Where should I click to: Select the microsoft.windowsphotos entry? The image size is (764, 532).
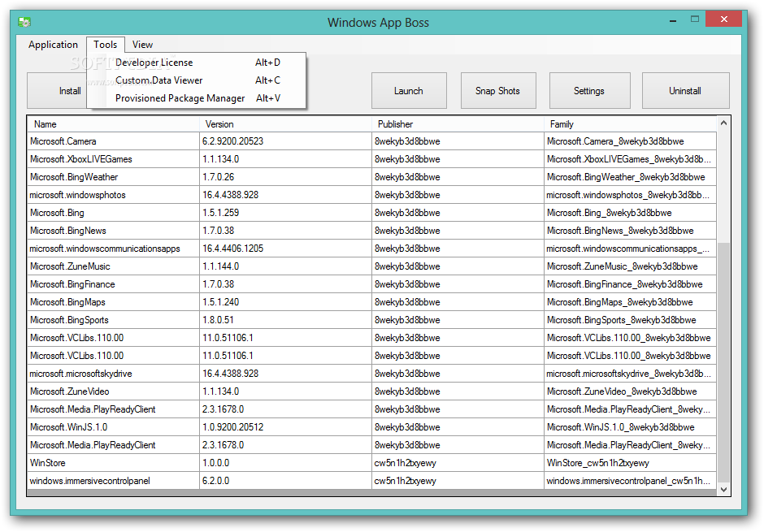pos(371,195)
